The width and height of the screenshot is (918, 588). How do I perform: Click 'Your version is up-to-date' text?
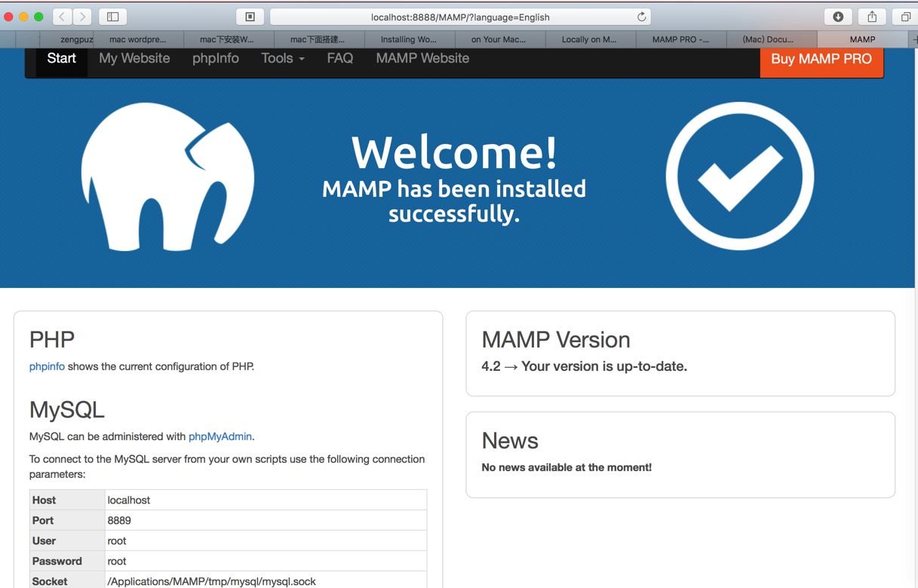604,366
